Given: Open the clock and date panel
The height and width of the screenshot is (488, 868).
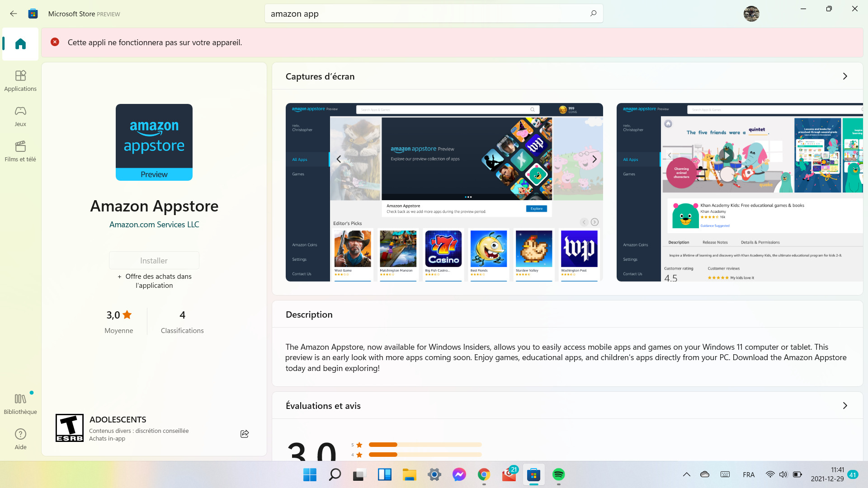Looking at the screenshot, I should pos(827,474).
